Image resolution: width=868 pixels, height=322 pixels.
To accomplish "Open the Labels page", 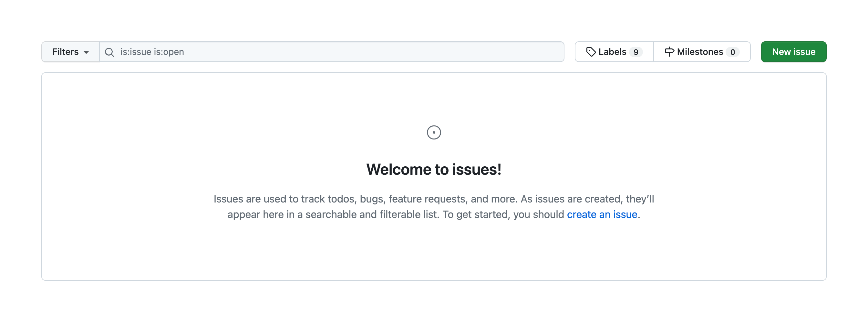I will 614,52.
